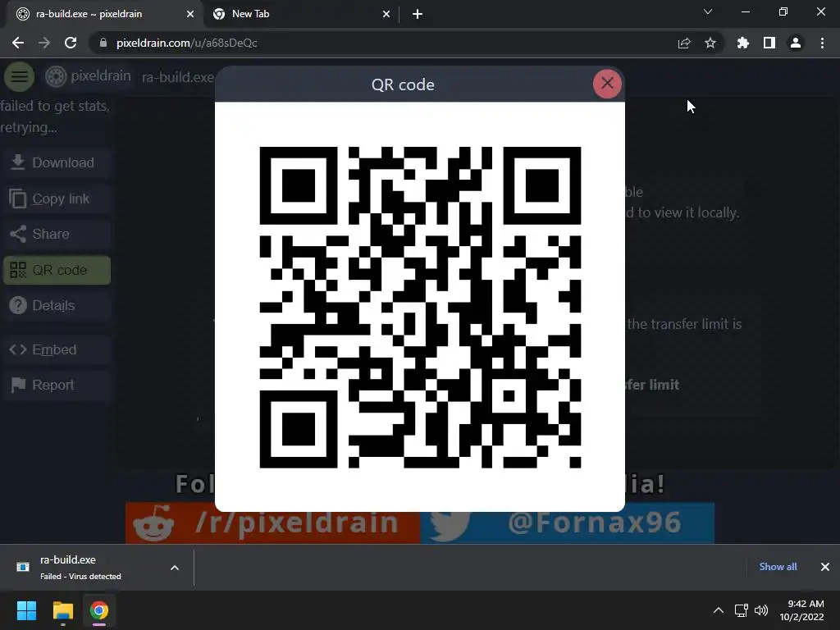840x630 pixels.
Task: Open the Share option
Action: tap(57, 234)
